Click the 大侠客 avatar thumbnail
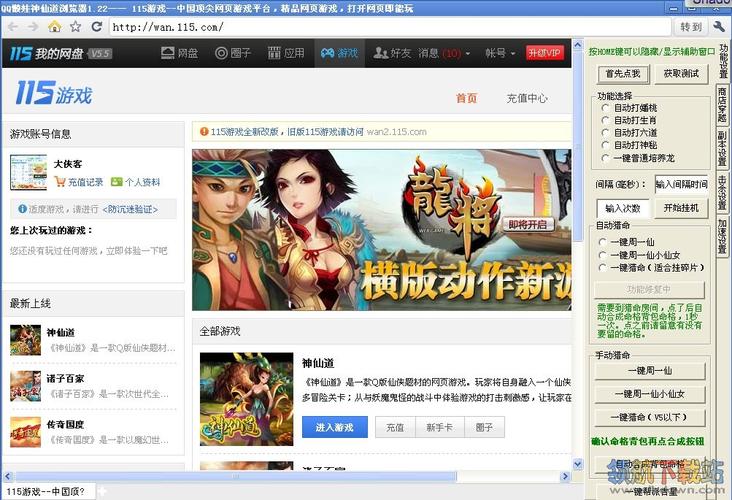 pyautogui.click(x=28, y=172)
